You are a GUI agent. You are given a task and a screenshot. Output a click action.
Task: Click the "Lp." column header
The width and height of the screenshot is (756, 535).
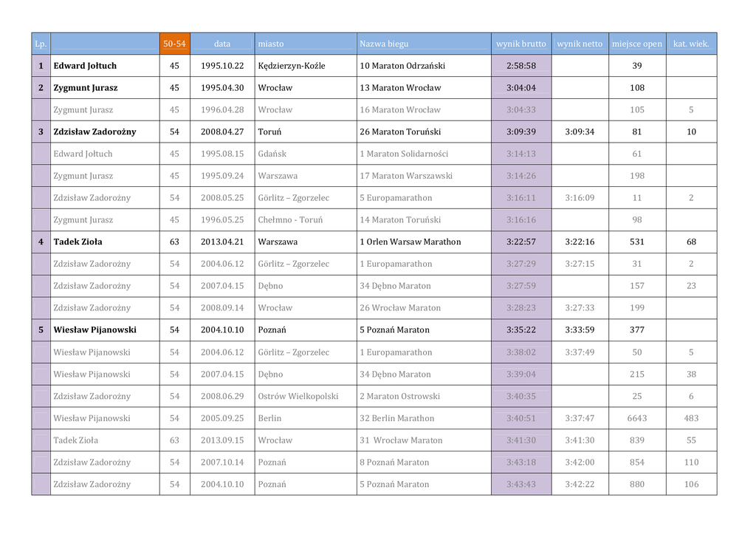(x=41, y=44)
